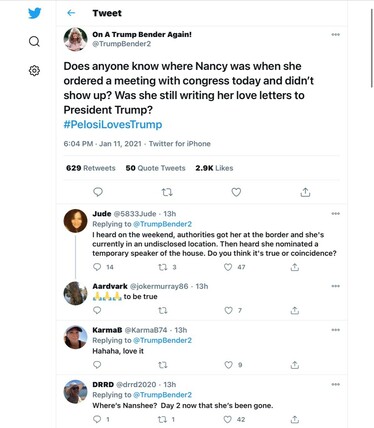374x428 pixels.
Task: View the 50 Quote Tweets list
Action: click(x=155, y=168)
